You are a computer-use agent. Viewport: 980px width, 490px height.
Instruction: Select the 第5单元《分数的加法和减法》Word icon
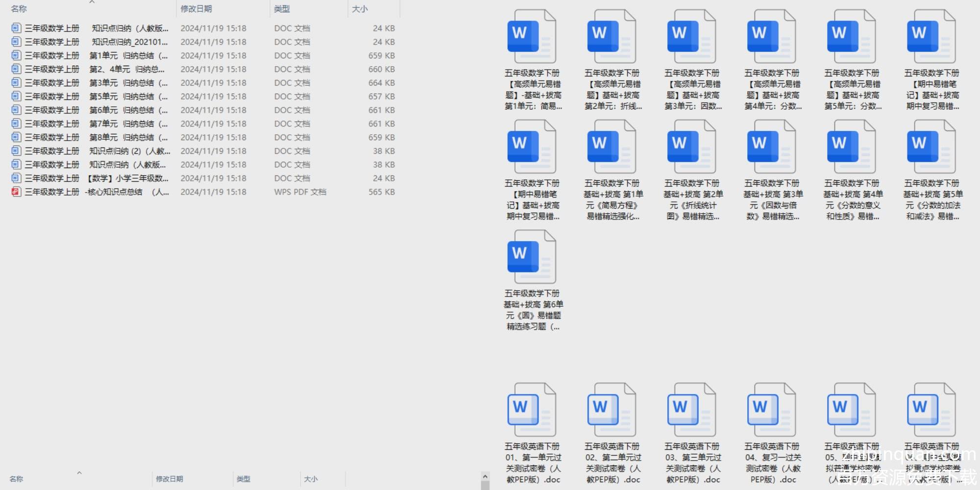coord(931,147)
